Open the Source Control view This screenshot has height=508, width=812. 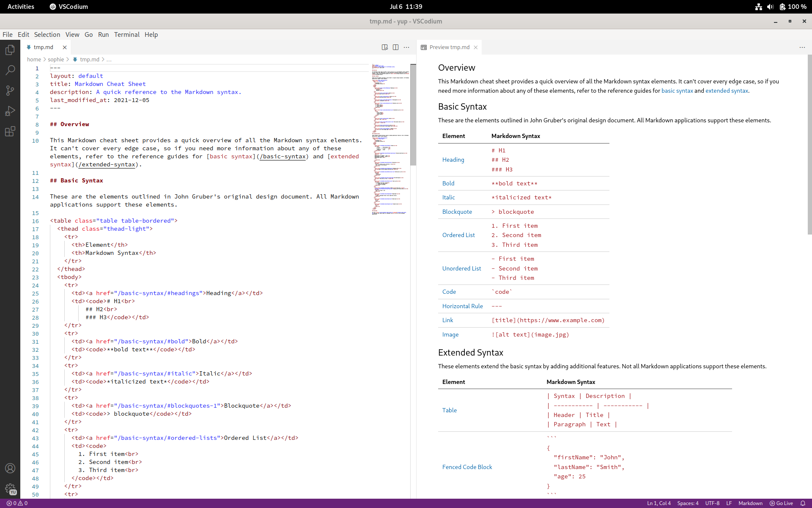tap(10, 90)
